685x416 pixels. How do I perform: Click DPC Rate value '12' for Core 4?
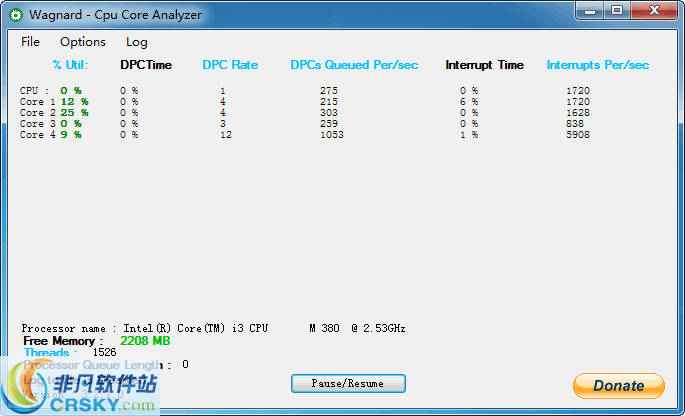(x=226, y=135)
